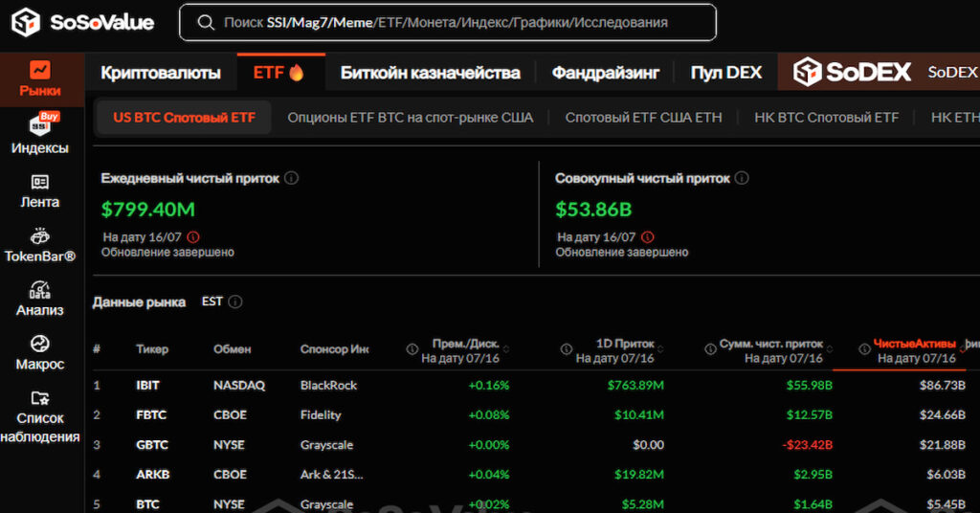
Task: Open the BTC ticker row
Action: coord(147,504)
